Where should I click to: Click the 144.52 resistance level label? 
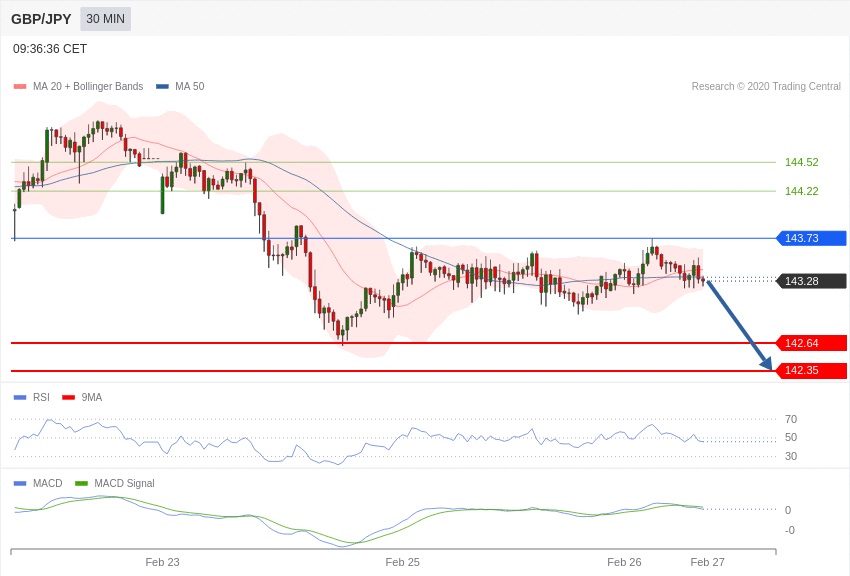[802, 162]
